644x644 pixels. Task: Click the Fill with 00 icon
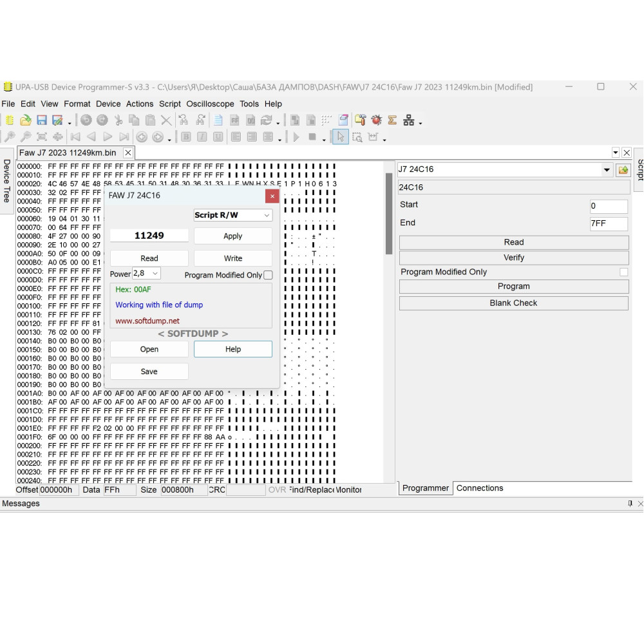251,120
